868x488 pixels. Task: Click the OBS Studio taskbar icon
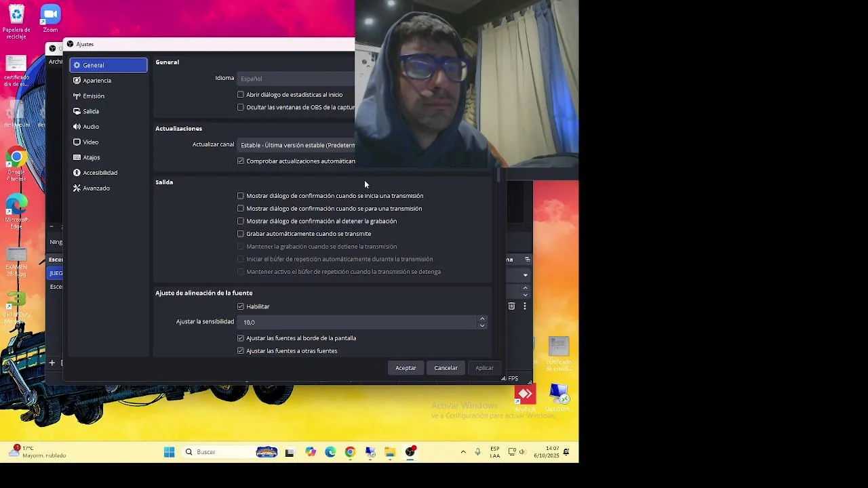coord(410,452)
